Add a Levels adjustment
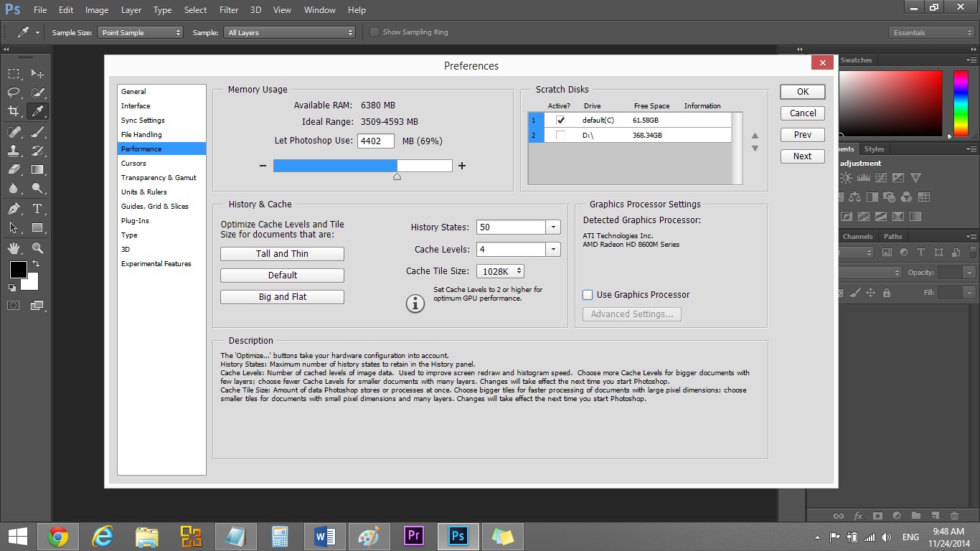Image resolution: width=980 pixels, height=551 pixels. pyautogui.click(x=863, y=178)
